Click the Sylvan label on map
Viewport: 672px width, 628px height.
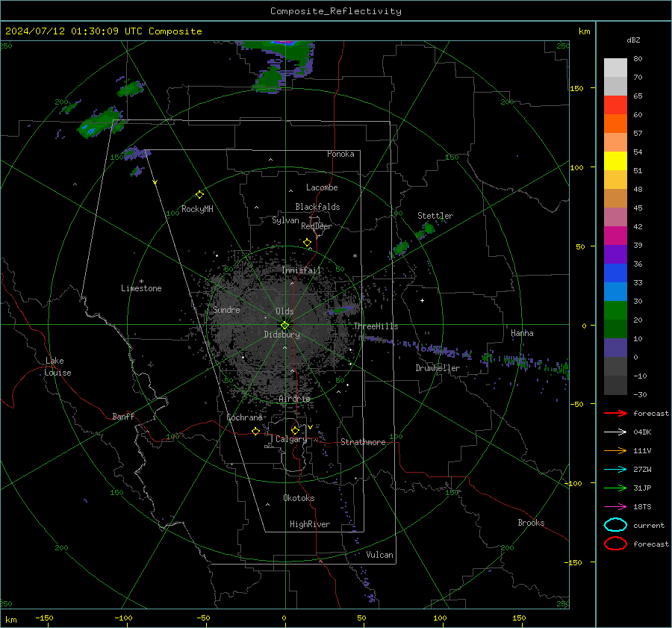coord(285,220)
